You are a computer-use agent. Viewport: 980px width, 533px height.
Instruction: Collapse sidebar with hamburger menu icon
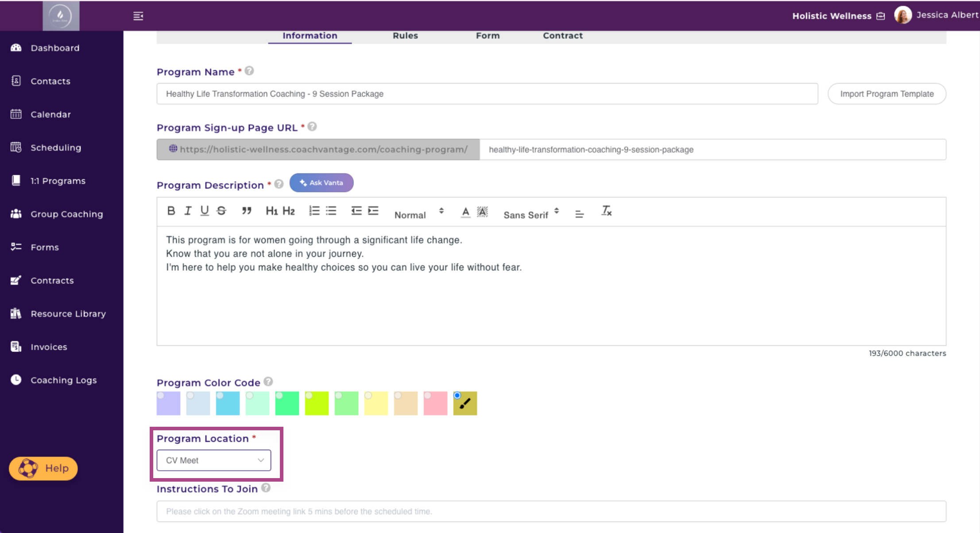[x=138, y=16]
